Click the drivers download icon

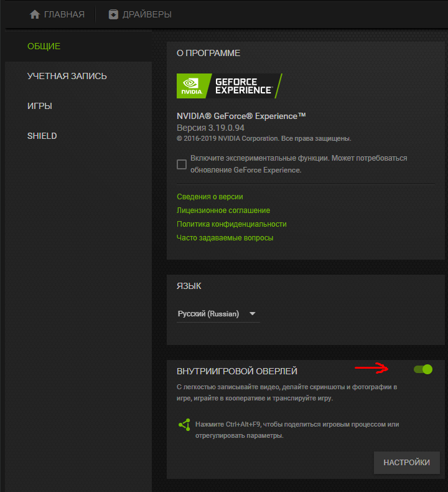point(113,14)
